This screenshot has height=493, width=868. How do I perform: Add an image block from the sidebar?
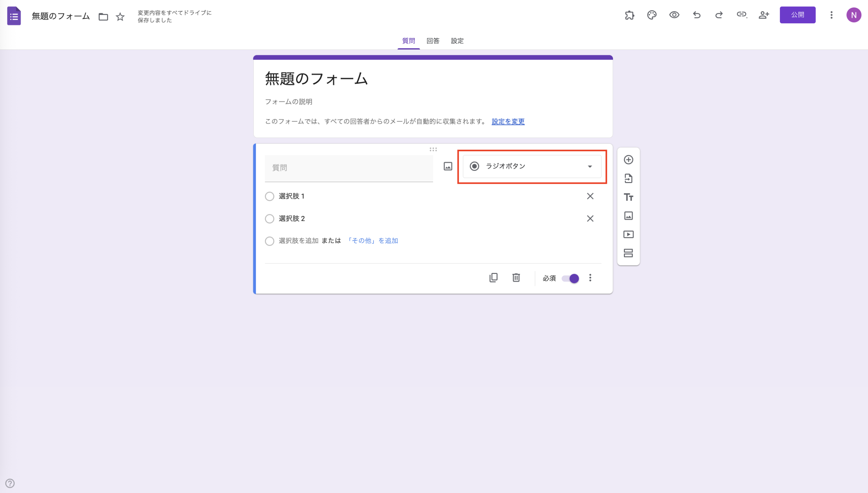[x=629, y=216]
